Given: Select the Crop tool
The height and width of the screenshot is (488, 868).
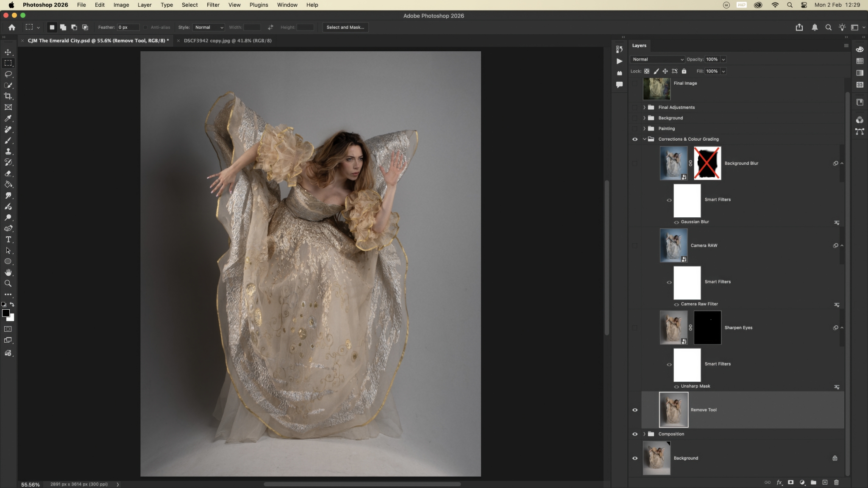Looking at the screenshot, I should (x=8, y=96).
